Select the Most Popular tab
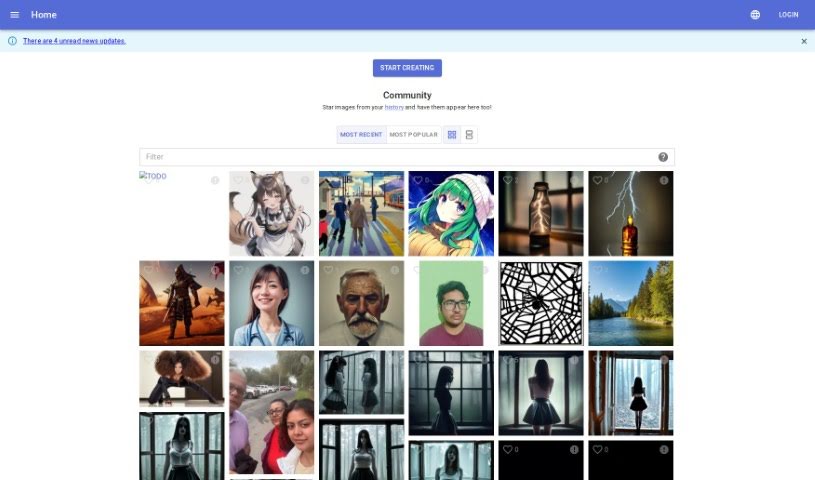 [x=413, y=135]
